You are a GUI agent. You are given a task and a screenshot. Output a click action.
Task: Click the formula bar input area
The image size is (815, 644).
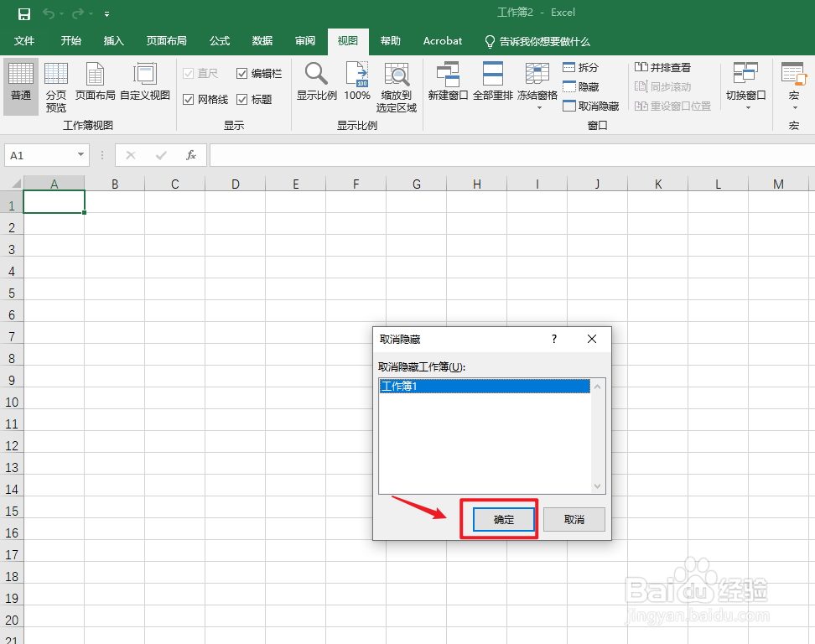point(512,155)
